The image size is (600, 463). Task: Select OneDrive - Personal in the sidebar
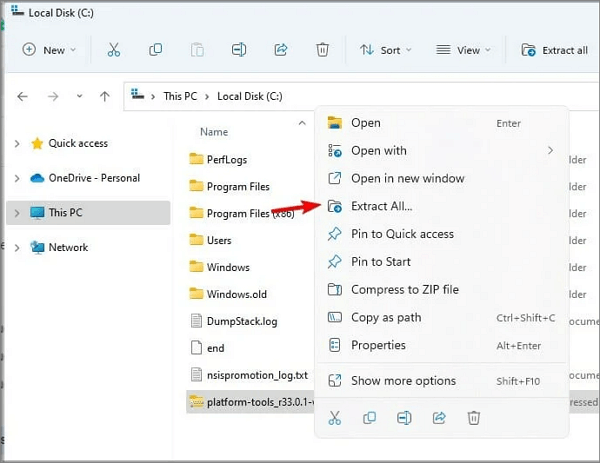point(94,178)
